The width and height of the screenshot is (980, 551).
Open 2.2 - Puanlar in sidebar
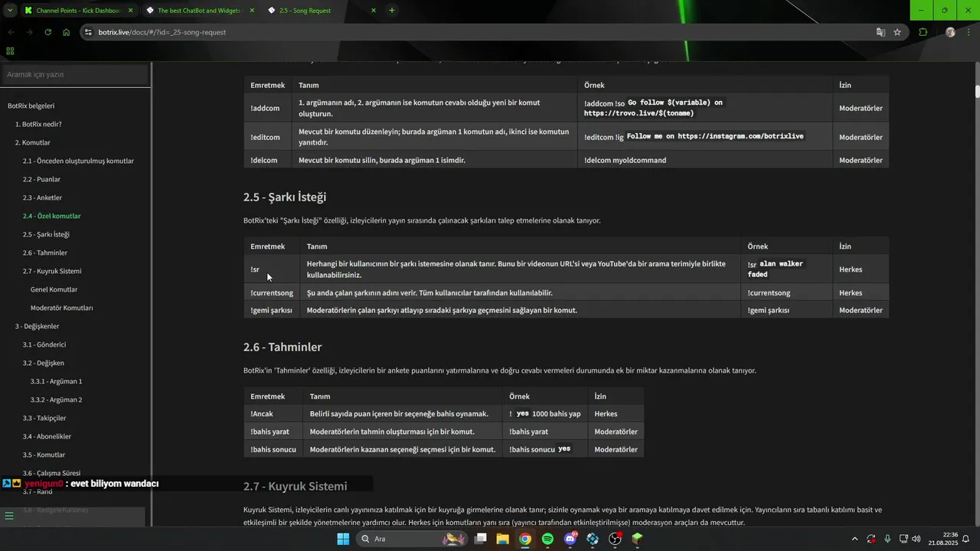point(41,179)
